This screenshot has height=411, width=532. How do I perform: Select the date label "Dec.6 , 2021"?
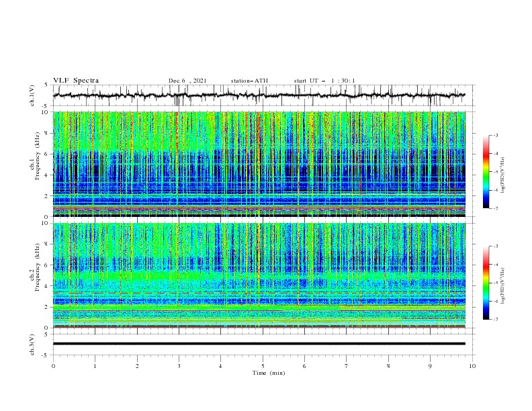coord(187,81)
